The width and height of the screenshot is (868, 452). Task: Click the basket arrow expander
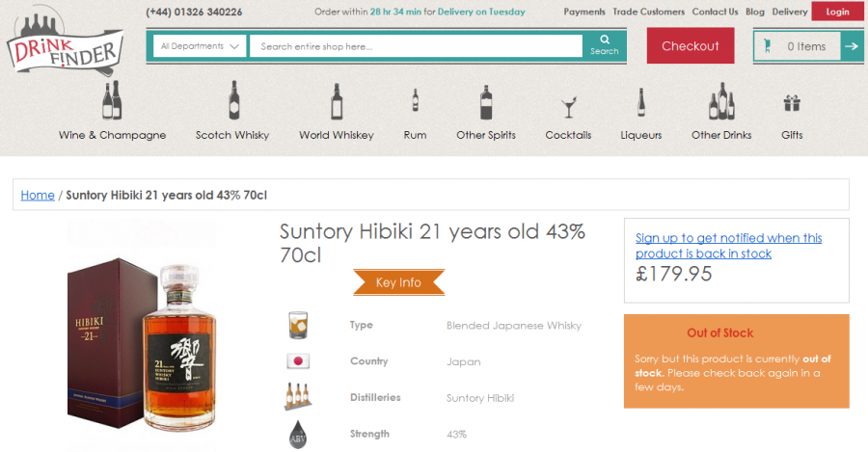coord(851,45)
